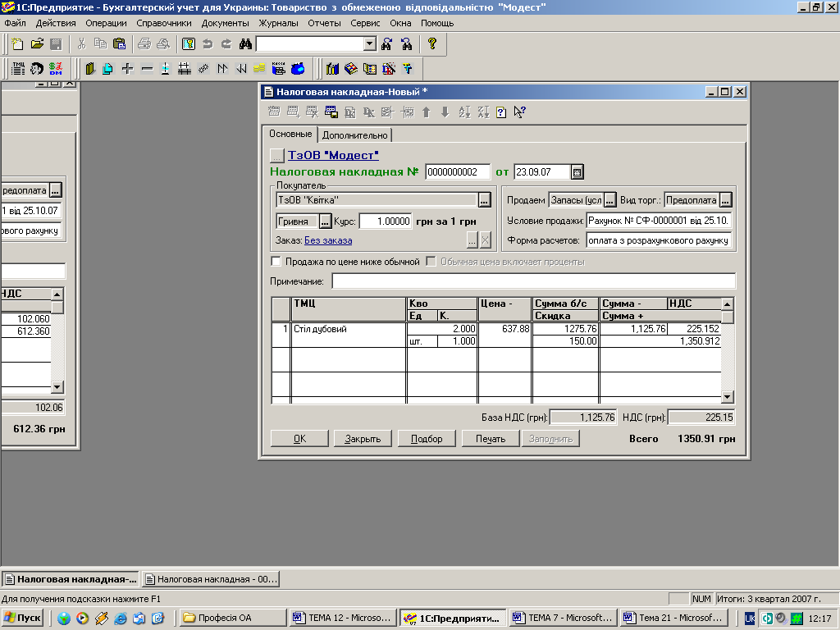Open buyer ТзОВ Квітка selection button

[484, 200]
